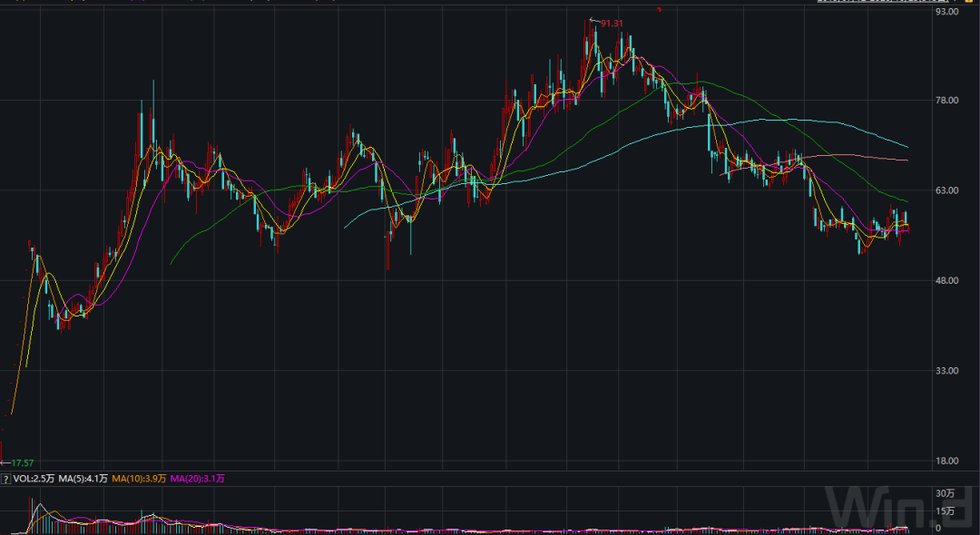980x535 pixels.
Task: Click the 93.00 price axis label
Action: point(948,11)
